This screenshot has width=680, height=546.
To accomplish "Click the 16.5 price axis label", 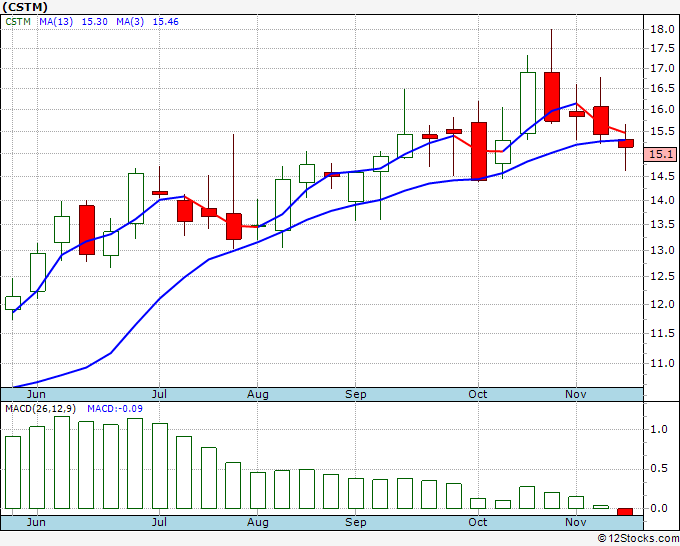I will click(x=662, y=88).
